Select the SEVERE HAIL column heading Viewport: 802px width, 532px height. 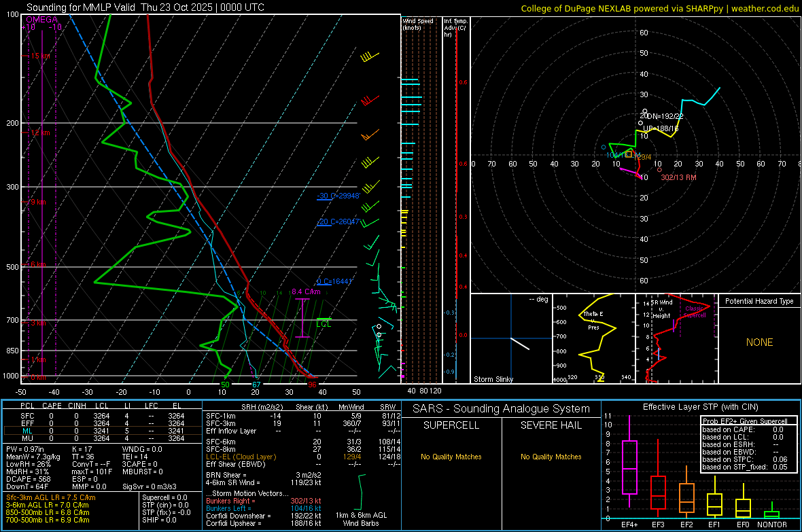[551, 425]
